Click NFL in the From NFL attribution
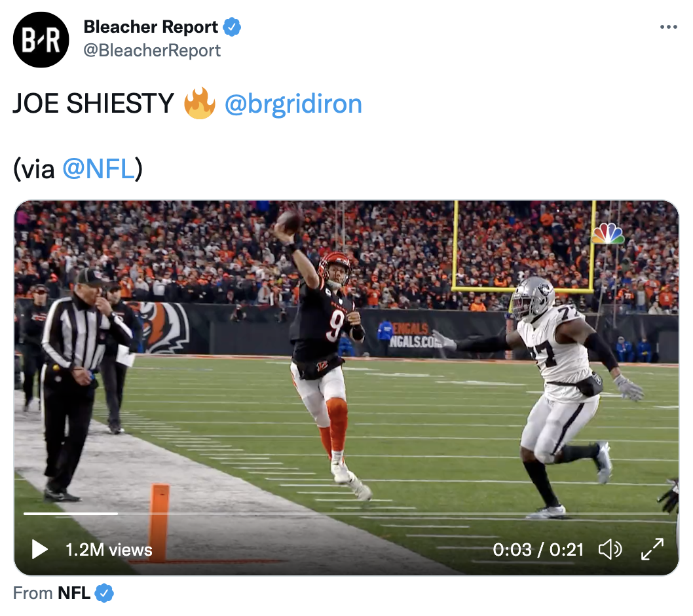The image size is (693, 616). point(74,593)
